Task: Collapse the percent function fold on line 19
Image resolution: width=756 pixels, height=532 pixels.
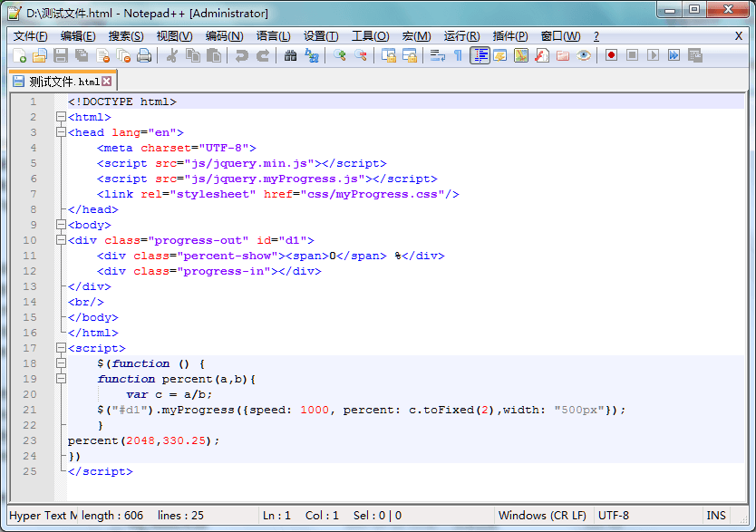Action: (61, 379)
